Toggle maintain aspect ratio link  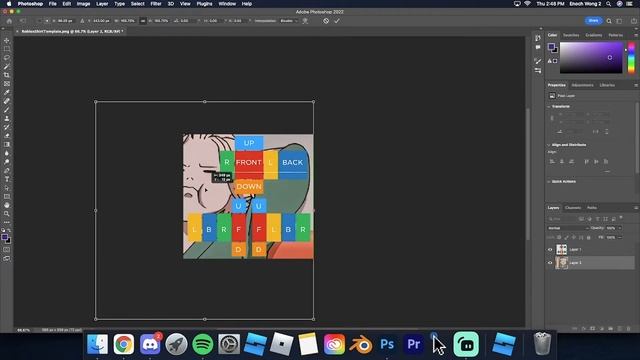(142, 21)
